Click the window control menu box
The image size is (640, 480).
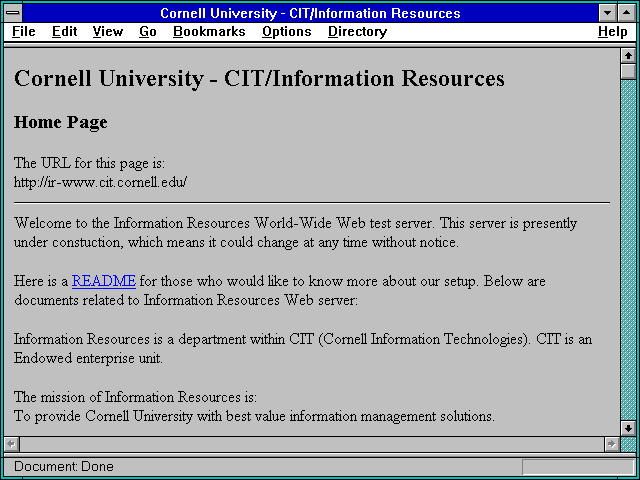coord(13,13)
